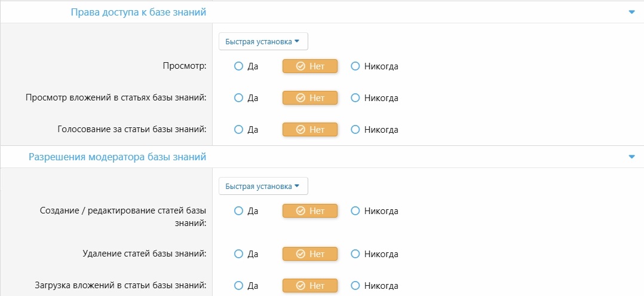
Task: Select Да for Голосование за статьи
Action: coord(239,130)
